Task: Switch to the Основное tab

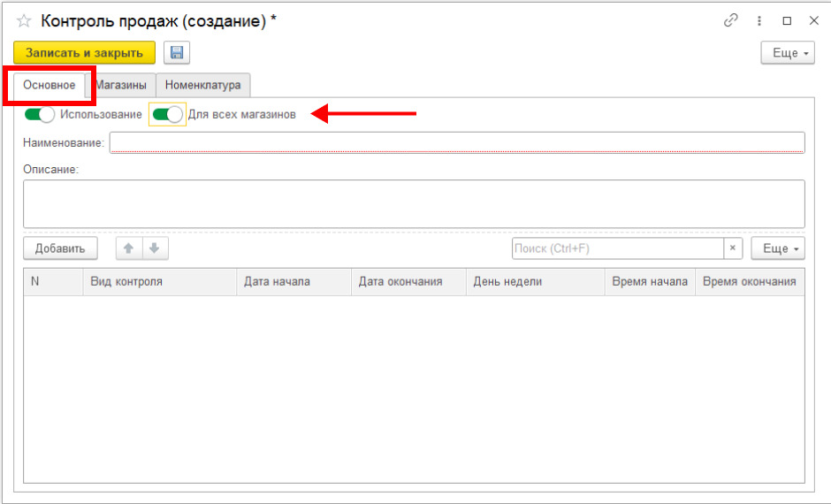Action: (x=50, y=85)
